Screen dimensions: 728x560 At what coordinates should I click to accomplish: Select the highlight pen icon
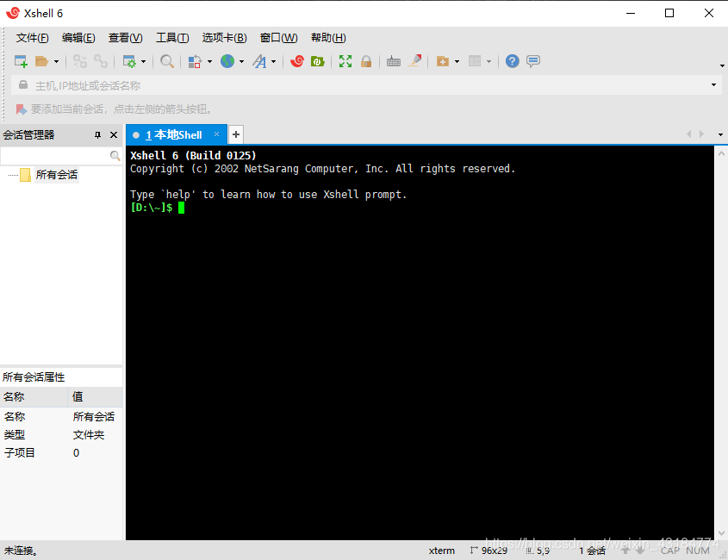click(x=415, y=61)
